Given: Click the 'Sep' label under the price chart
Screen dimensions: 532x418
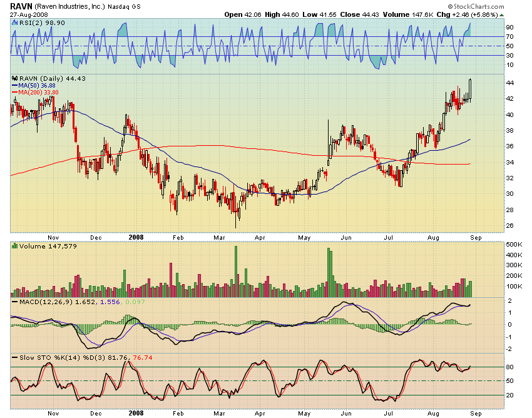Looking at the screenshot, I should point(476,238).
